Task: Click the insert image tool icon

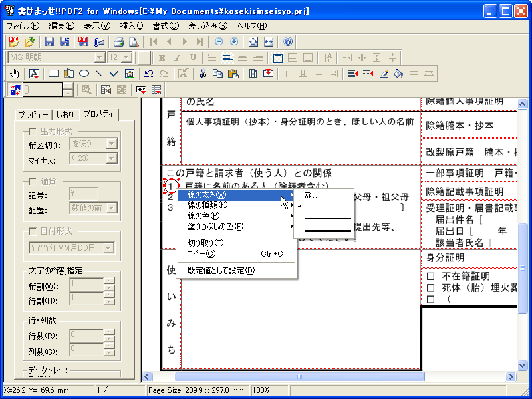Action: (x=130, y=74)
